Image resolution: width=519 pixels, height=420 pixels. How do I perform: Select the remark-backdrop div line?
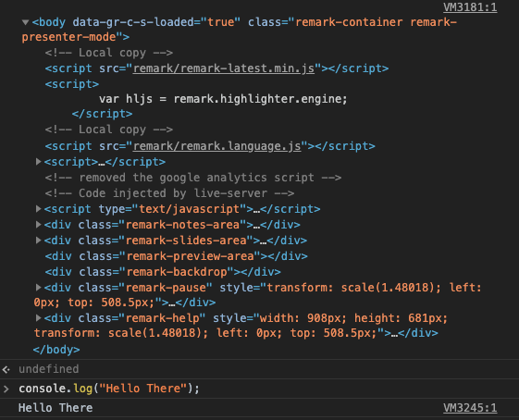pos(163,272)
